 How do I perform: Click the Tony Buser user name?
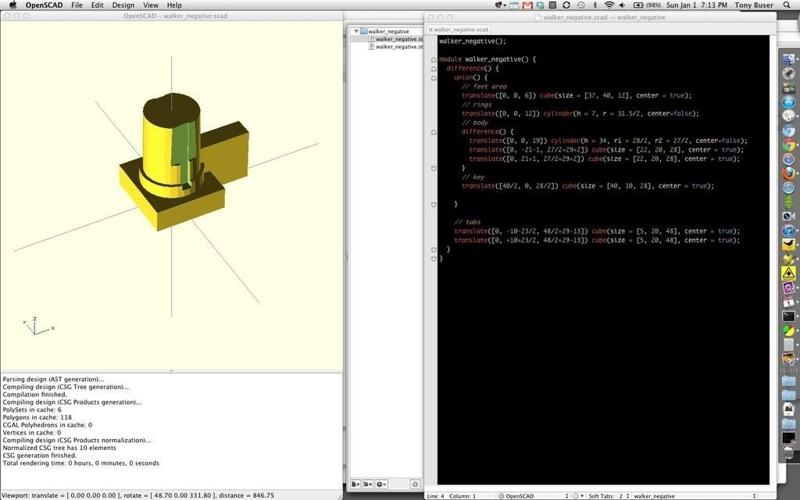tap(754, 5)
